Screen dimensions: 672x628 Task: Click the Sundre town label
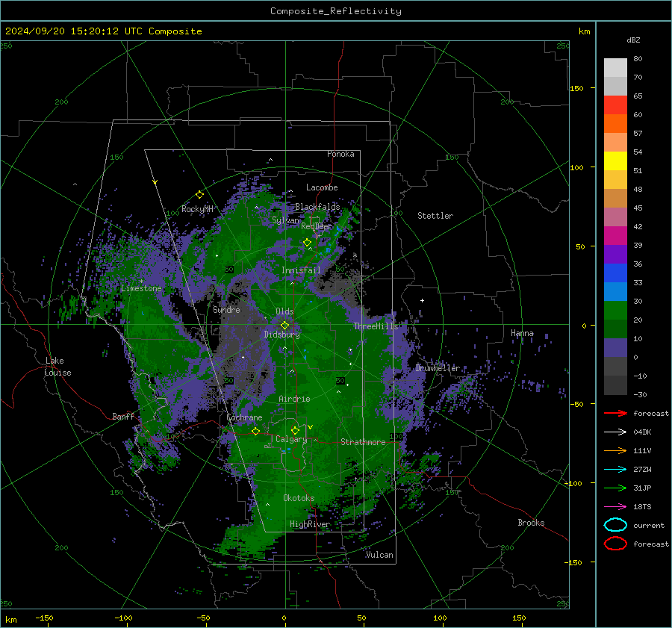(226, 310)
